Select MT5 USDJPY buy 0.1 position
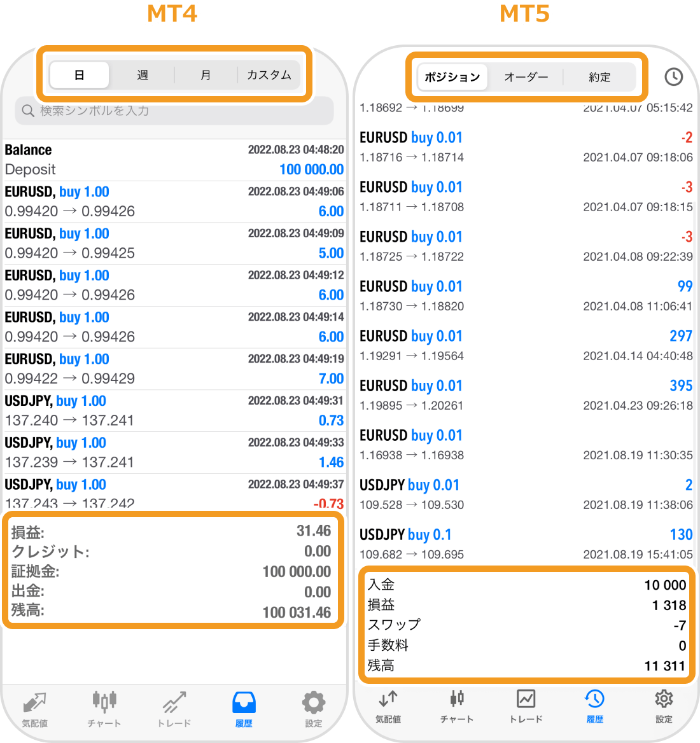The width and height of the screenshot is (700, 743). (x=526, y=544)
